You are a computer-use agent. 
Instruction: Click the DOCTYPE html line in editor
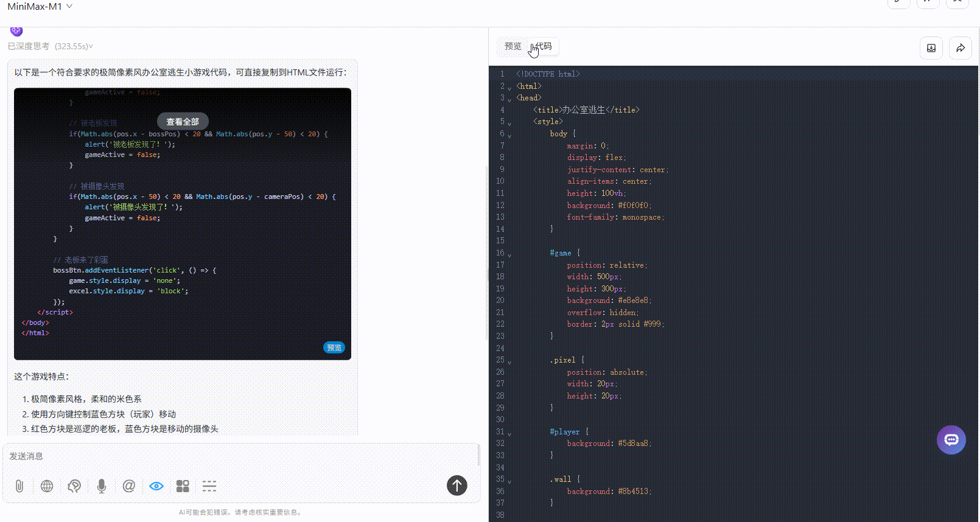548,74
